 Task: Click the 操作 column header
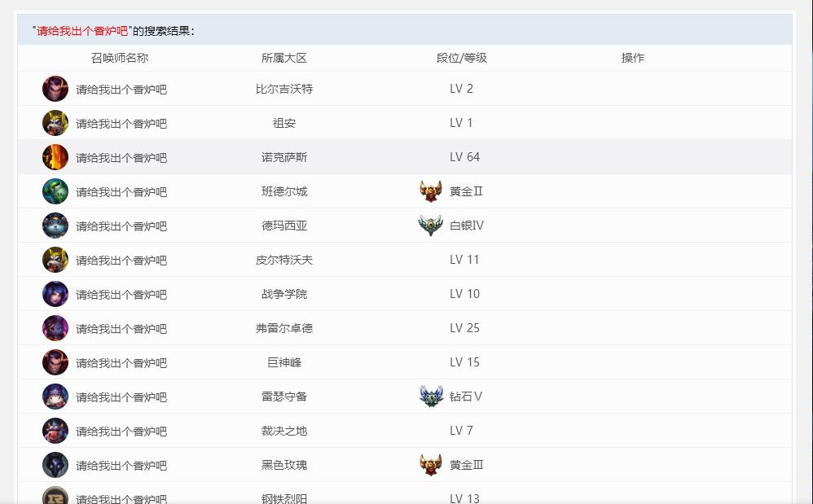[x=632, y=58]
